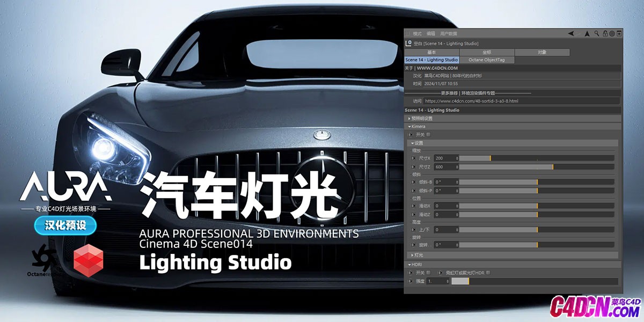Tick the 霓虹灯或荧光灯HDR checkbox
The width and height of the screenshot is (644, 322).
click(x=488, y=273)
